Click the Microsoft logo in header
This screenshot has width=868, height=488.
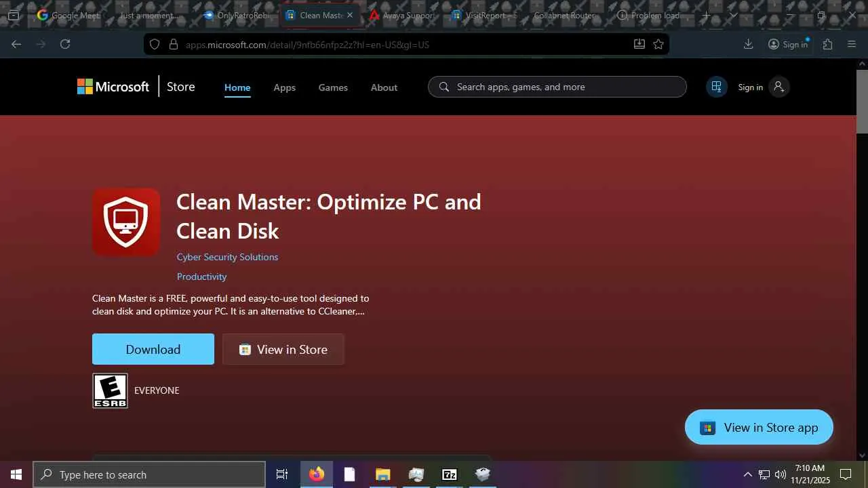point(113,87)
